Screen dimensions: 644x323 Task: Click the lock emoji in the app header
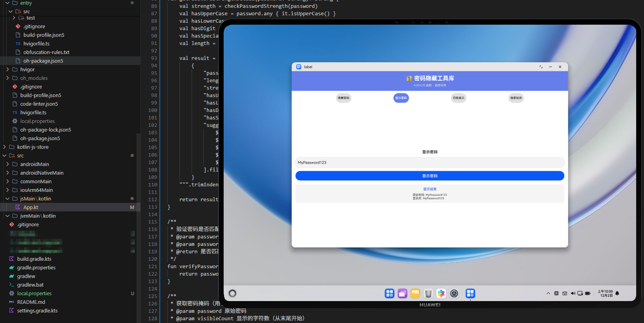click(409, 78)
